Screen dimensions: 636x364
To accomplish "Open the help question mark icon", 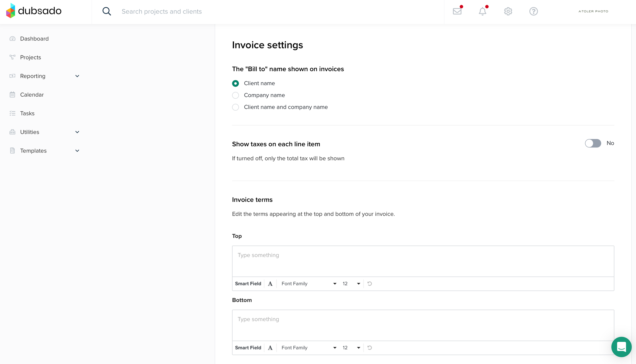I will tap(533, 11).
